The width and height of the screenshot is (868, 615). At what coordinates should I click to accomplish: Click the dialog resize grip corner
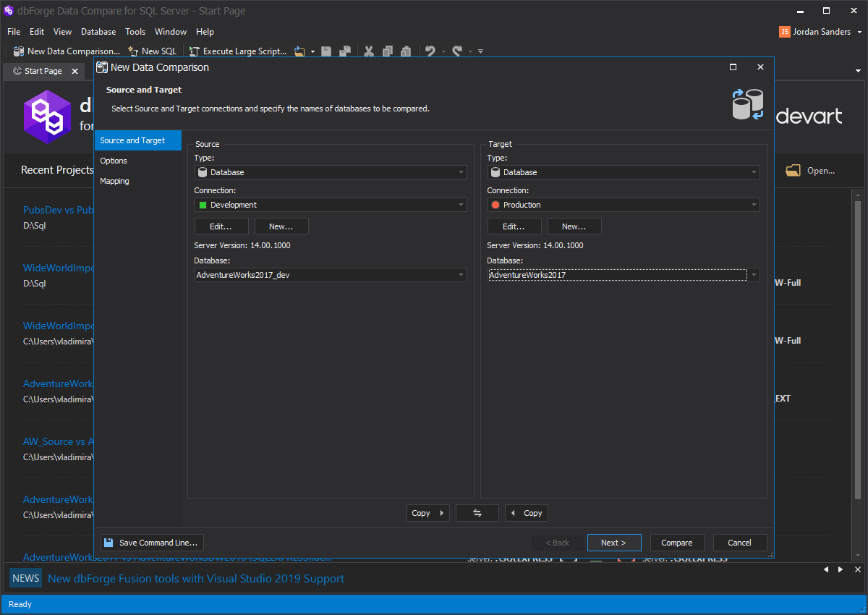click(x=770, y=555)
